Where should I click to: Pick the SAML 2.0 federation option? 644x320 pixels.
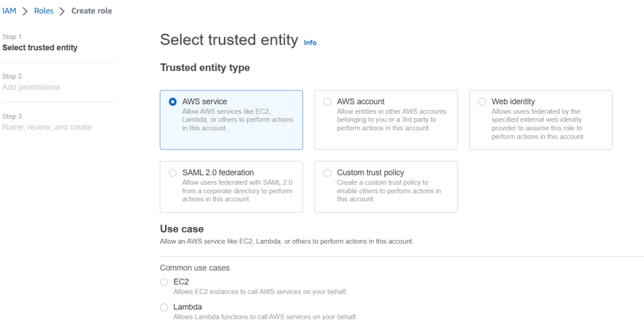click(173, 173)
